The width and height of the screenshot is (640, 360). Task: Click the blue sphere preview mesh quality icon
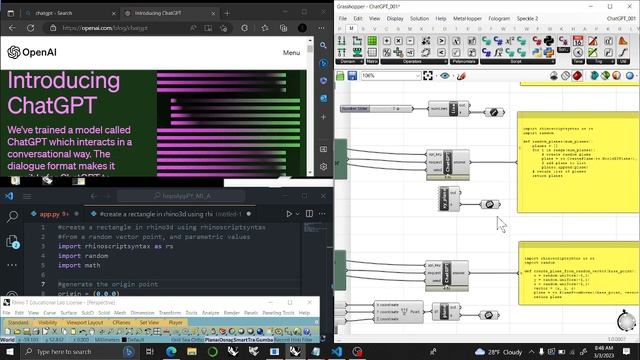pos(630,76)
